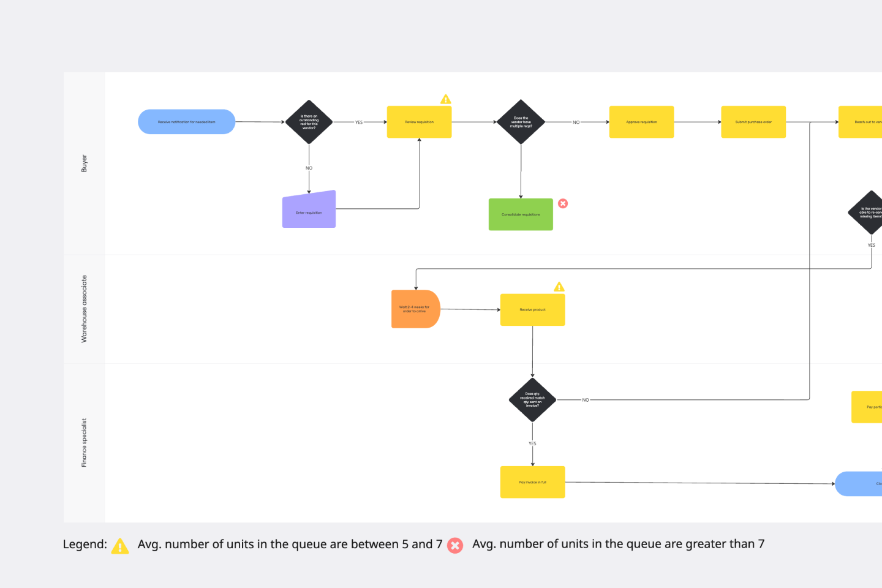Click the Buyer swimlane label

tap(85, 163)
